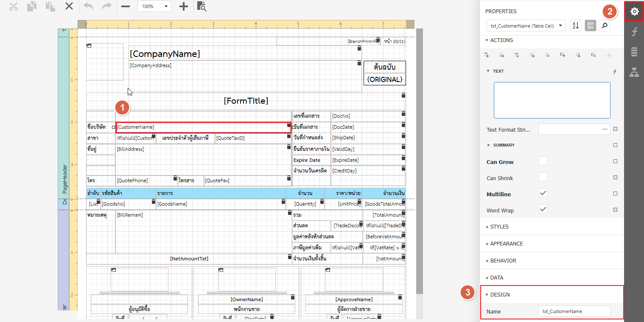644x322 pixels.
Task: Click the Delete X icon in toolbar
Action: [69, 7]
